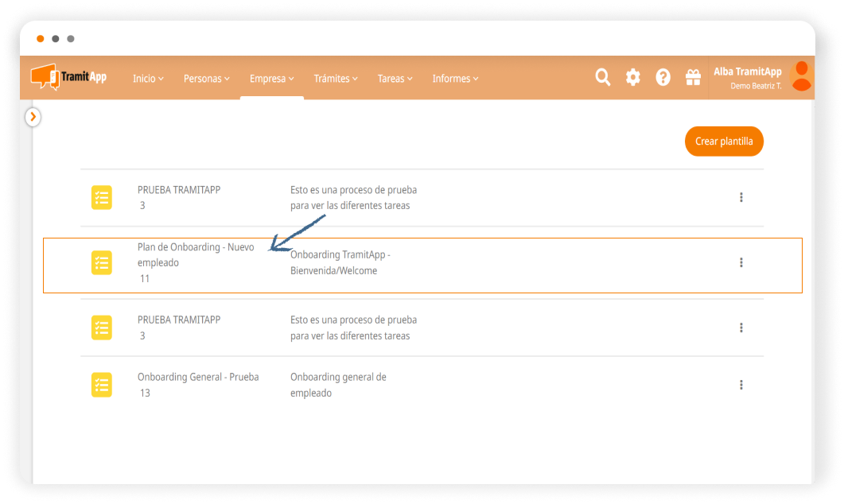Click the orange user avatar icon
The height and width of the screenshot is (504, 844).
[x=802, y=76]
